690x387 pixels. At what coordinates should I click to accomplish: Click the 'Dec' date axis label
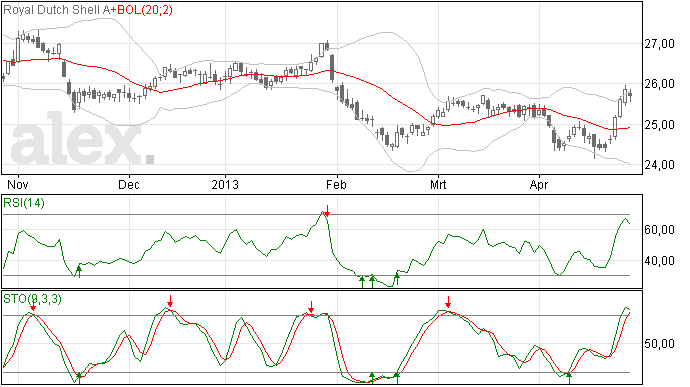[128, 184]
